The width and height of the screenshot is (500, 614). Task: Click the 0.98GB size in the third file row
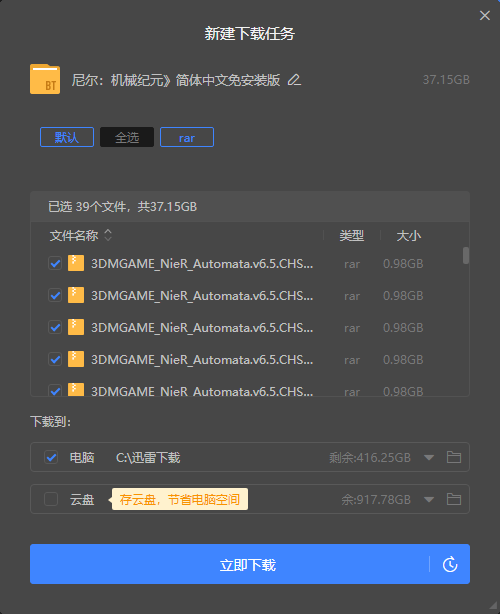403,328
